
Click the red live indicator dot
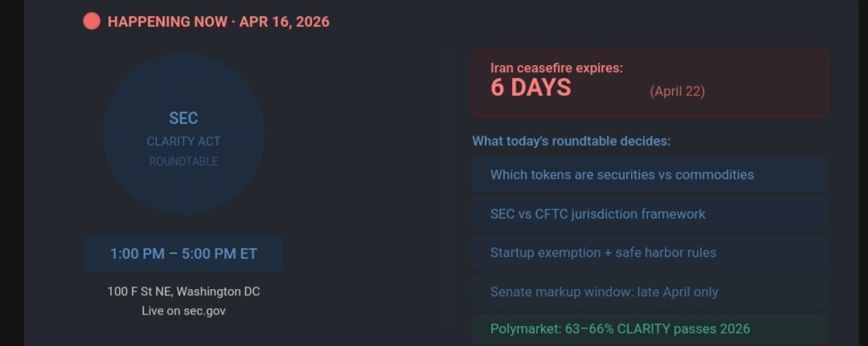click(x=92, y=22)
